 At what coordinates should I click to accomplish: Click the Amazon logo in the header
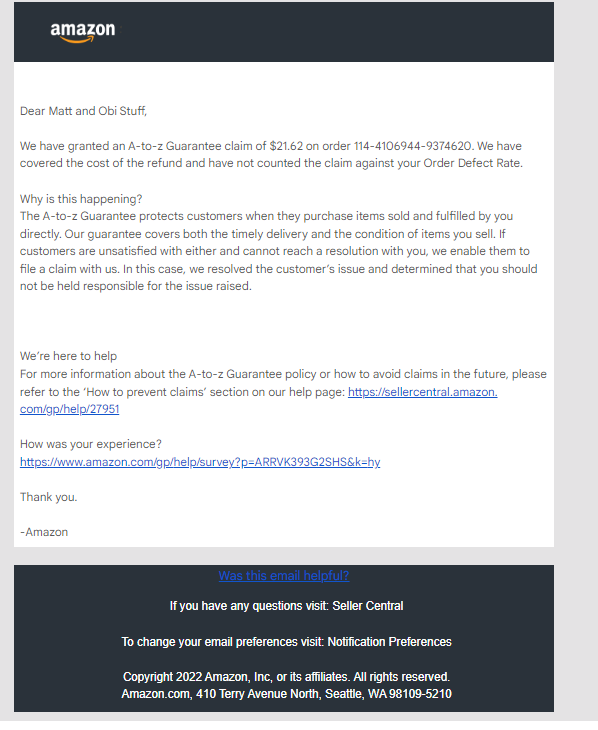tap(83, 32)
